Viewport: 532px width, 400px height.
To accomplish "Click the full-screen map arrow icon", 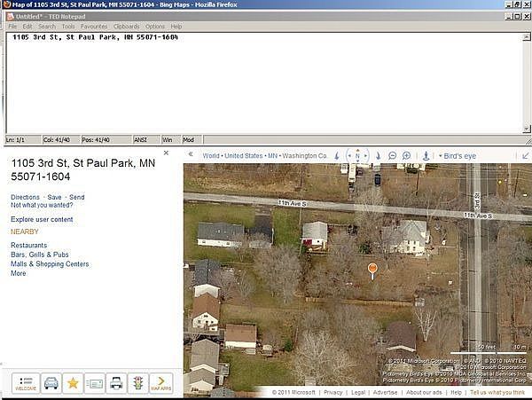I will (526, 156).
